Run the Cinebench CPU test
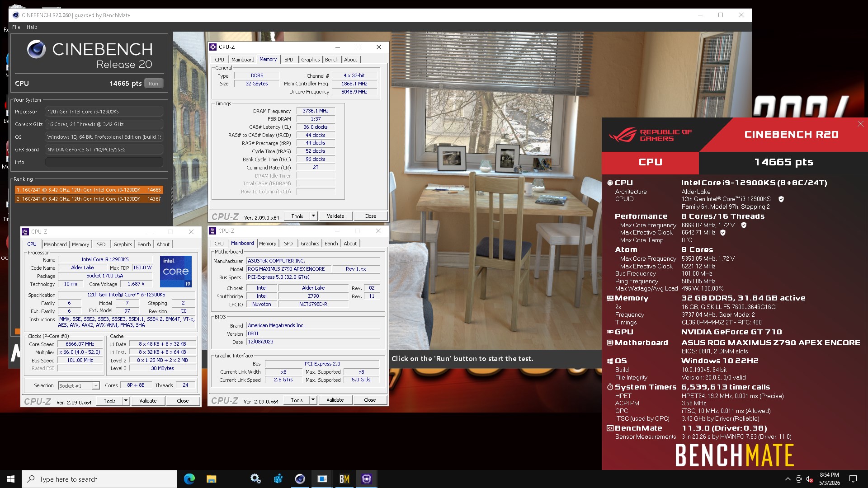The height and width of the screenshot is (488, 868). [153, 84]
